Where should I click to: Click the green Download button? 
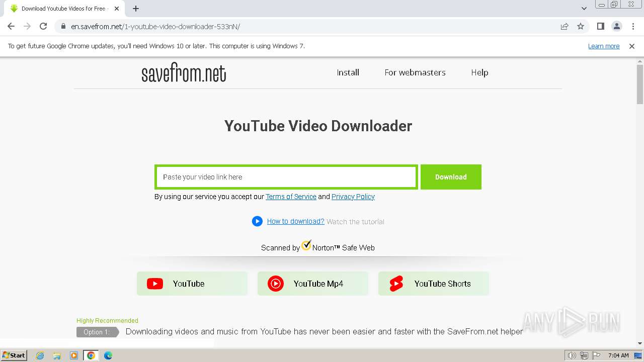[451, 177]
